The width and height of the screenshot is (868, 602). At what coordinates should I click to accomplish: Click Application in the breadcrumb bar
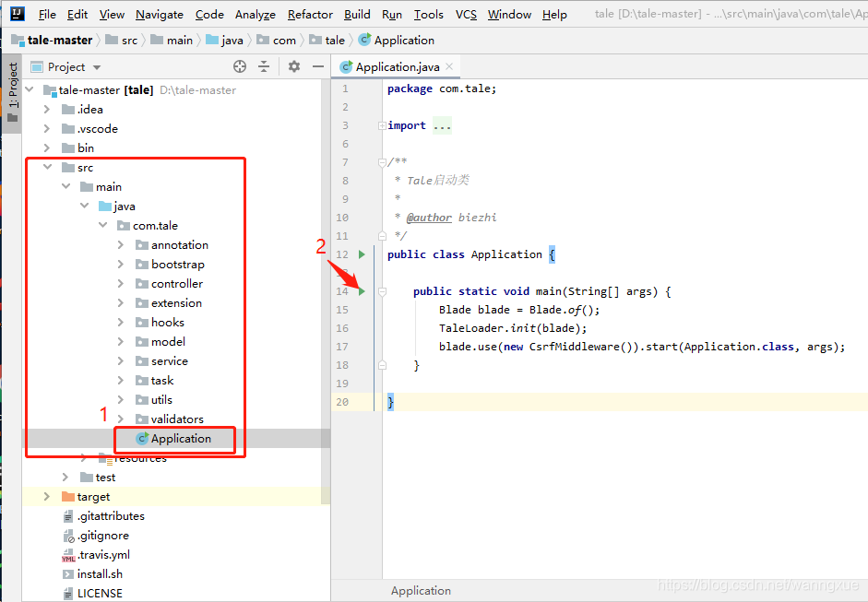[397, 41]
